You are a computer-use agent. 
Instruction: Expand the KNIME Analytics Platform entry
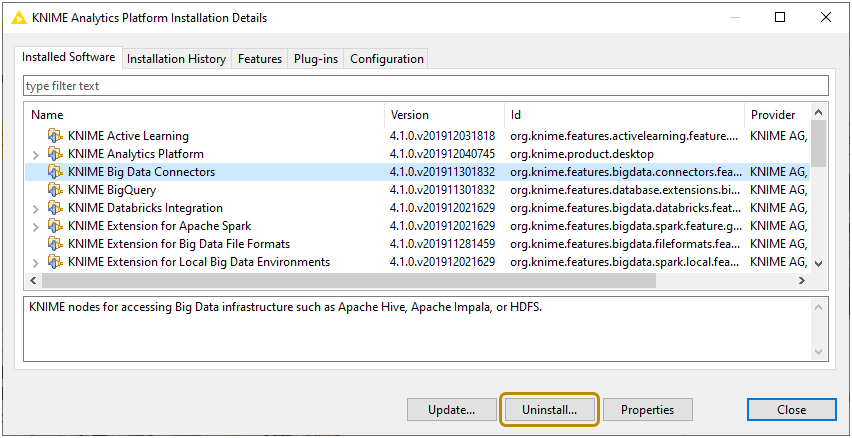click(x=35, y=155)
